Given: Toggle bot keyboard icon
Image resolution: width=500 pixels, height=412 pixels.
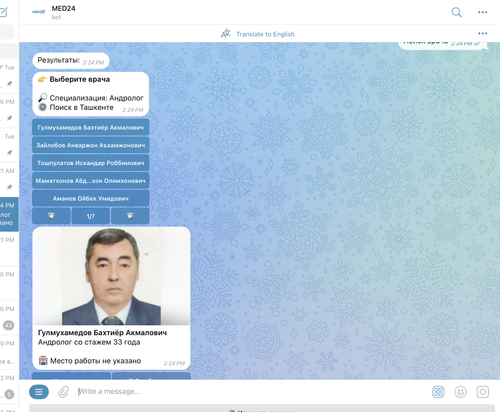Looking at the screenshot, I should (x=438, y=392).
